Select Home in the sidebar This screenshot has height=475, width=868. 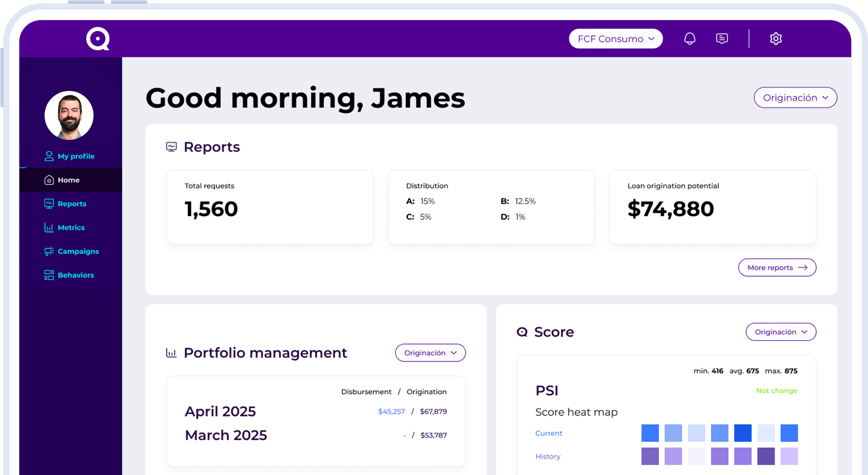click(x=71, y=180)
